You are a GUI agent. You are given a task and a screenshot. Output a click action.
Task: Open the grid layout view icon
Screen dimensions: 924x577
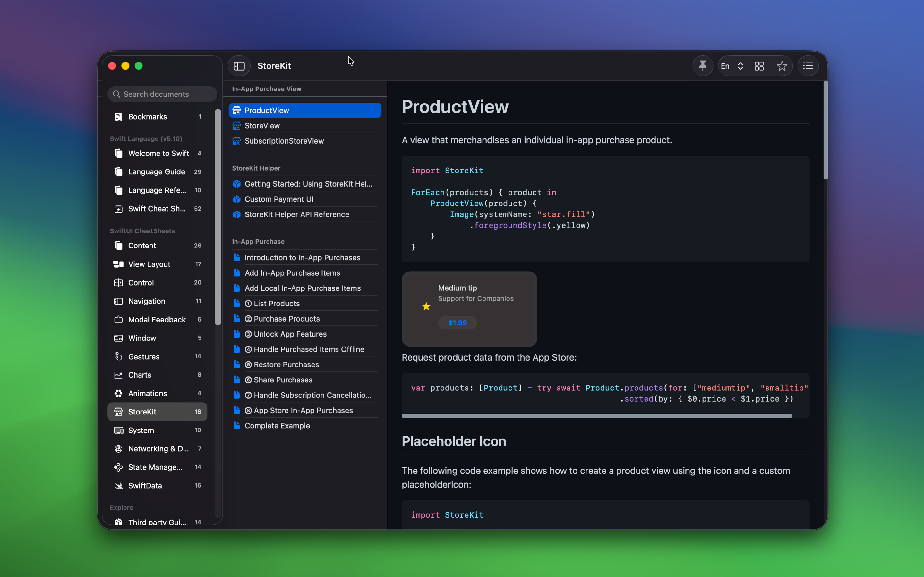(x=759, y=66)
